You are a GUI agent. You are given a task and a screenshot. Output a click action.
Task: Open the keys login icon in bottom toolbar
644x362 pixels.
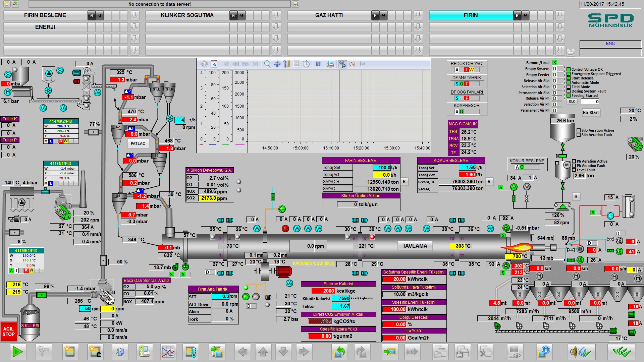(44, 352)
